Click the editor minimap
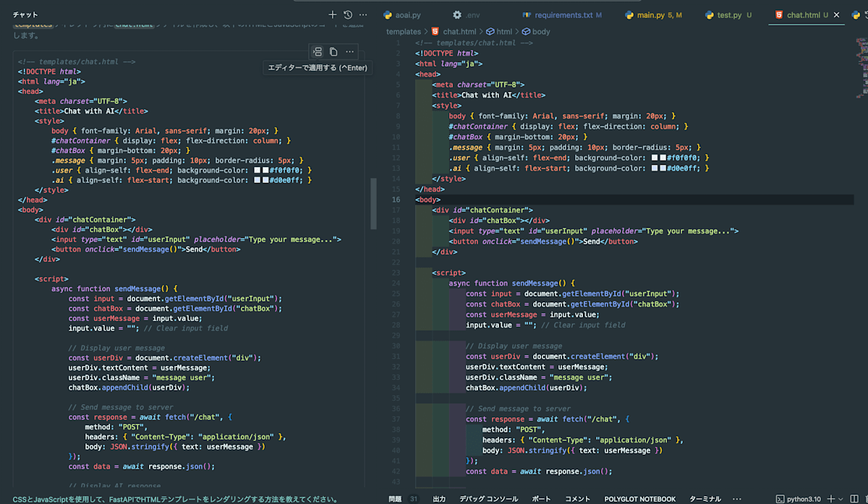The height and width of the screenshot is (504, 868). [x=861, y=69]
